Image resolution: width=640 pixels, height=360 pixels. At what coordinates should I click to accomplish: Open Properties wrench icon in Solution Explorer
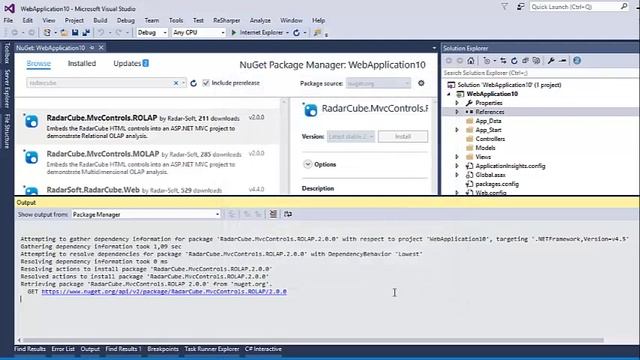[551, 60]
